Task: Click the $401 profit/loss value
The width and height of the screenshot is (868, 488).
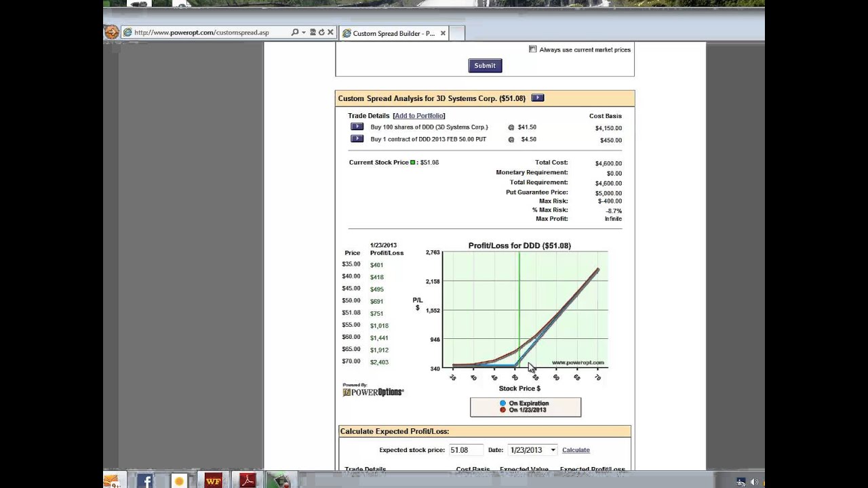Action: [x=376, y=265]
